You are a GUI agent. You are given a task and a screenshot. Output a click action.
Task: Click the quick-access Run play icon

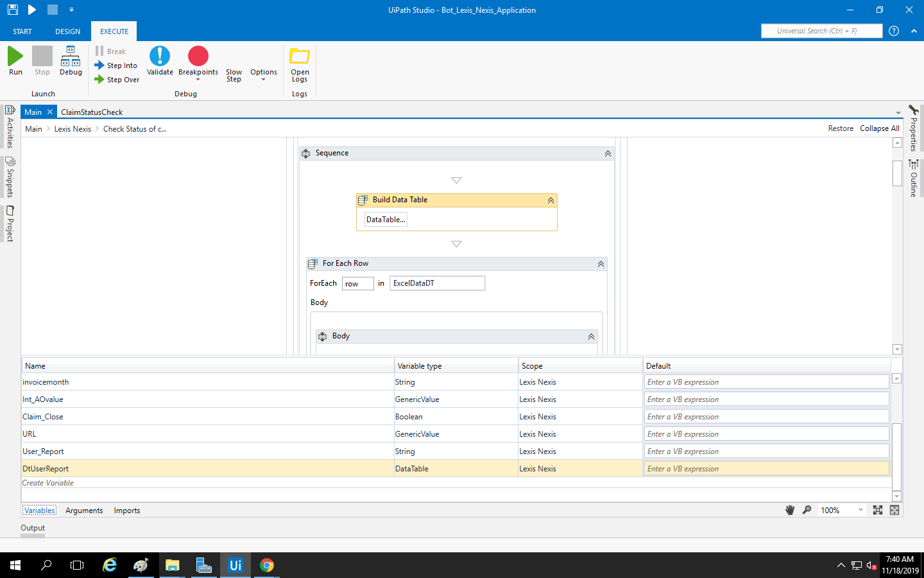(x=32, y=10)
